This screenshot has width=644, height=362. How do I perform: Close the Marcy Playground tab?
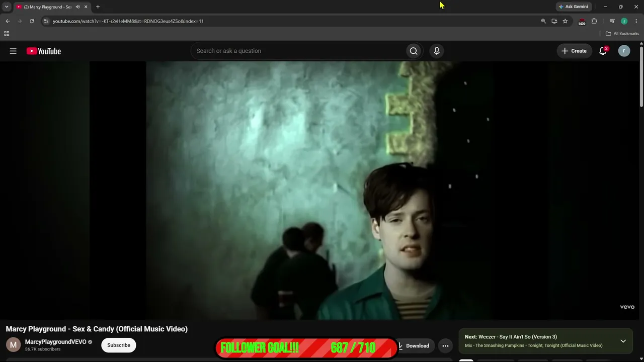click(x=86, y=7)
